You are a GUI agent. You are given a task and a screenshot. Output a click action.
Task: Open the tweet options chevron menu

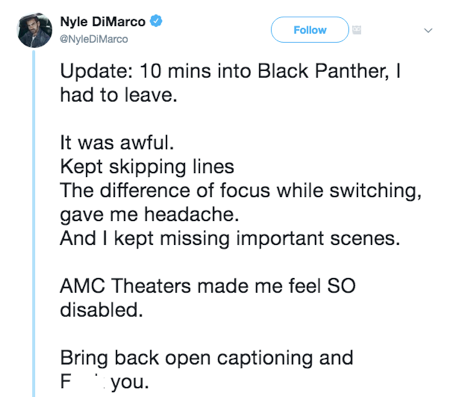[x=428, y=30]
